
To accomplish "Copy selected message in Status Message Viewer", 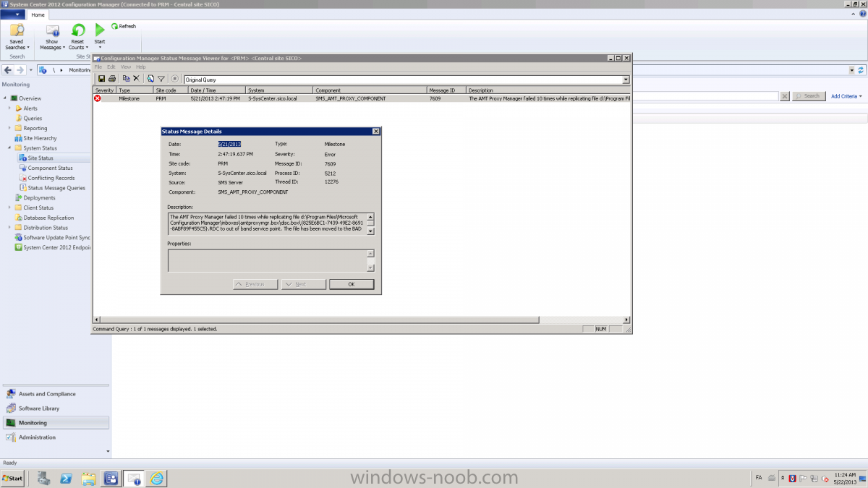I will (126, 78).
